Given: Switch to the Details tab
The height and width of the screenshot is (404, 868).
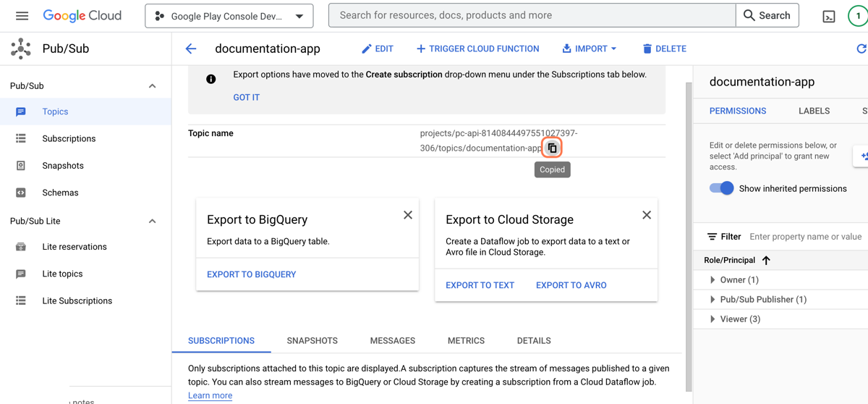Looking at the screenshot, I should coord(534,340).
